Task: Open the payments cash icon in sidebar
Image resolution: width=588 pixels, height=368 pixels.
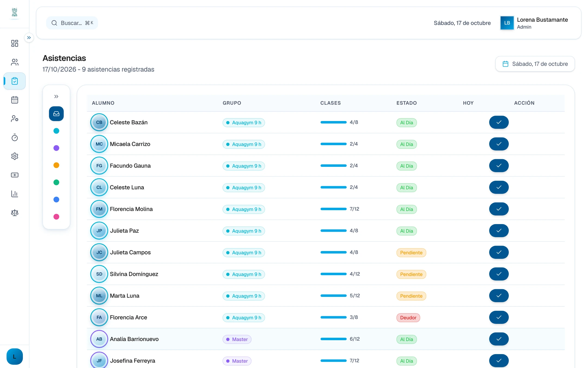Action: tap(14, 175)
